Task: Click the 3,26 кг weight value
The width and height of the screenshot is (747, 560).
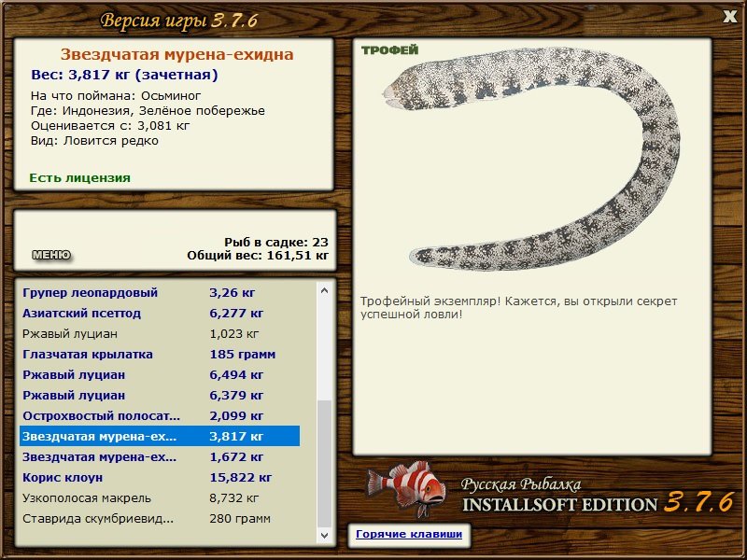Action: (232, 293)
